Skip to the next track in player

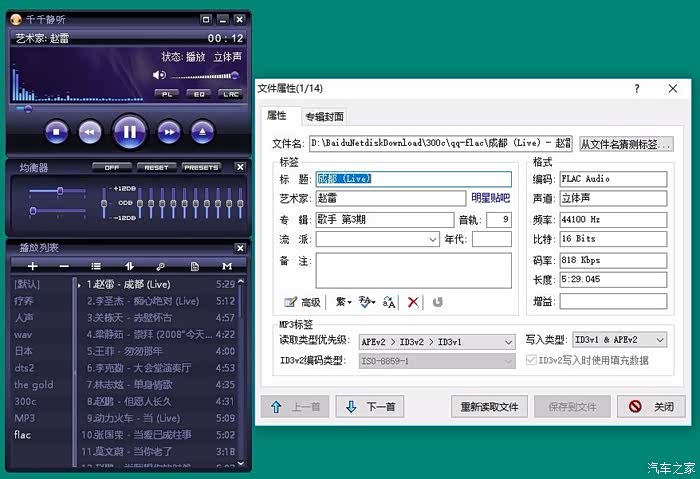pos(170,131)
